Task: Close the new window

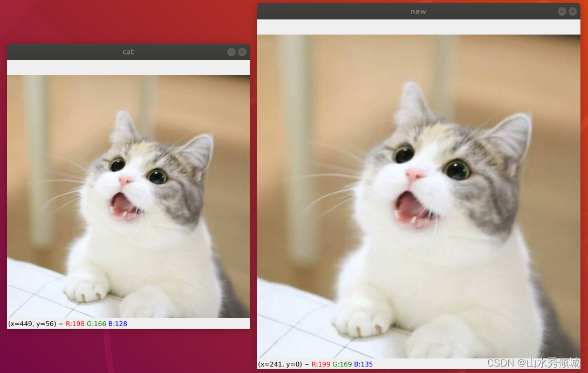Action: click(572, 11)
